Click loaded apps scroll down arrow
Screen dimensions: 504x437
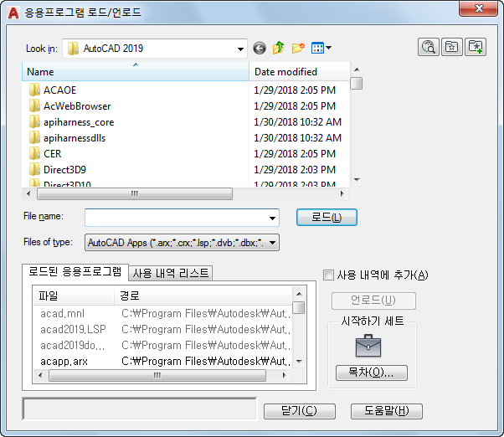[x=299, y=362]
